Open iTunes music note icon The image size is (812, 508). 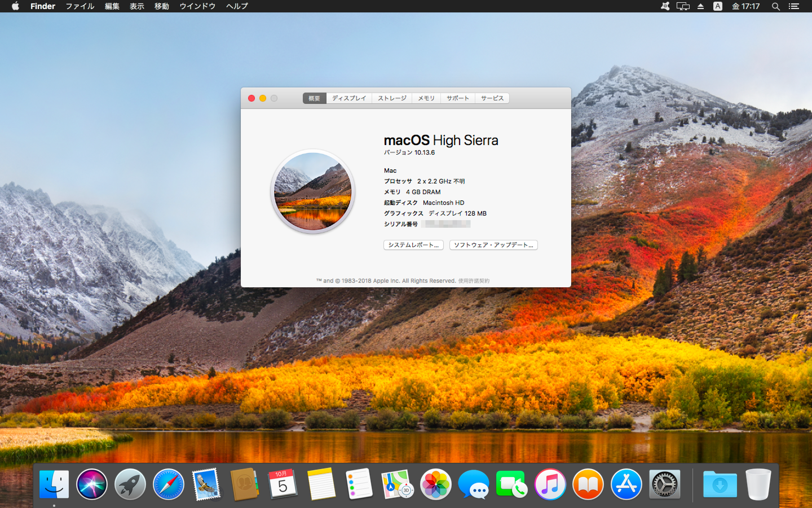coord(550,484)
